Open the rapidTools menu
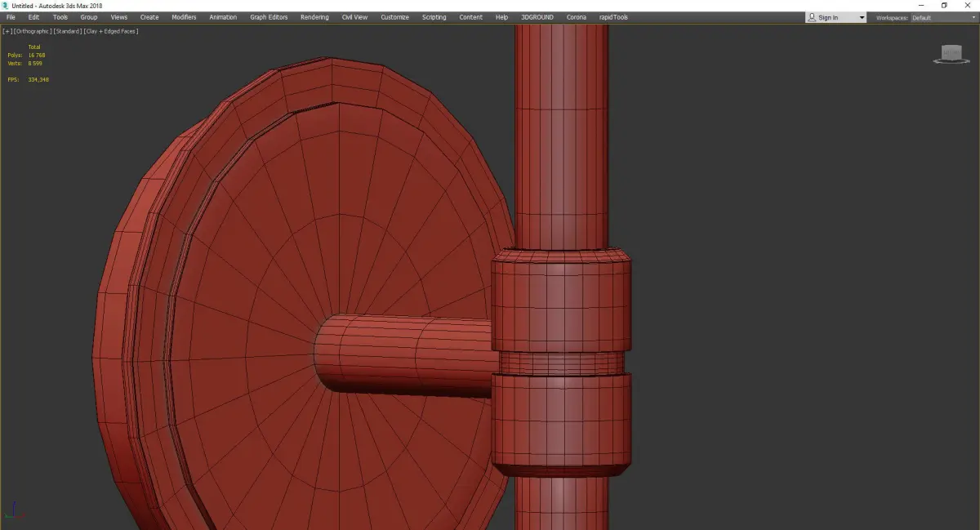Screen dimensions: 980x530 [613, 17]
